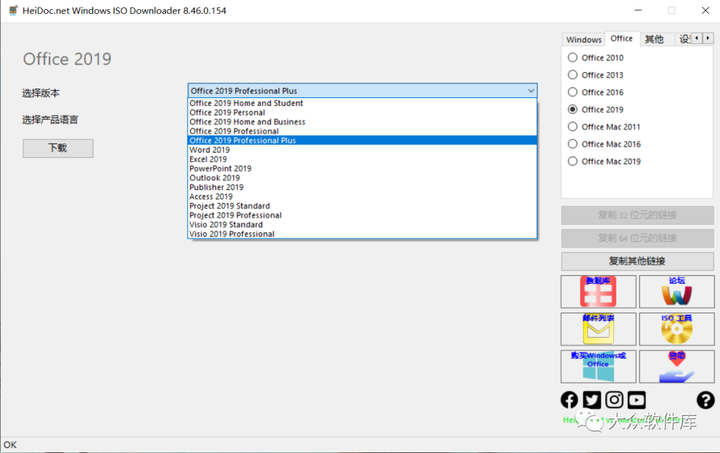Select the Office 2019 radio button
720x453 pixels.
pyautogui.click(x=573, y=109)
